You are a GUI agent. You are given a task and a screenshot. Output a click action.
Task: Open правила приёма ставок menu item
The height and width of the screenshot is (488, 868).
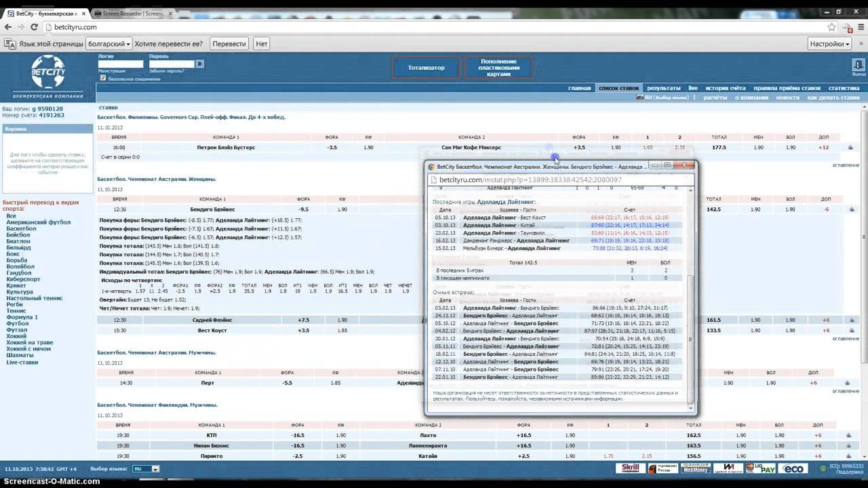point(787,88)
